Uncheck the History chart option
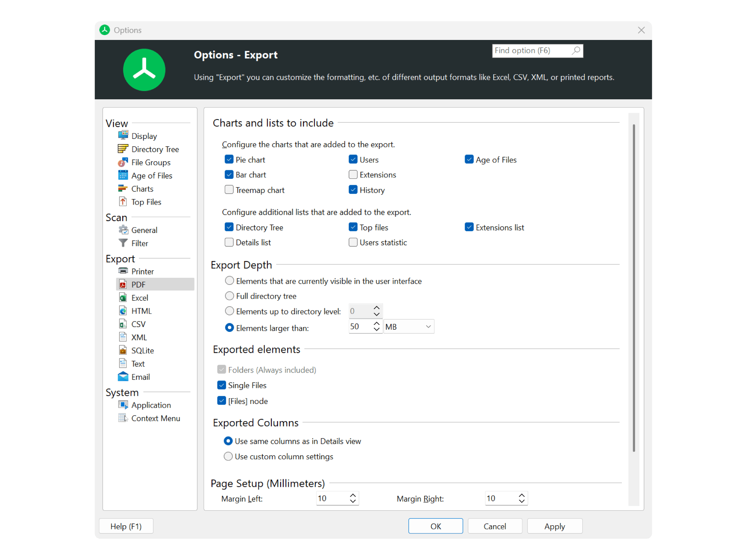 point(353,190)
